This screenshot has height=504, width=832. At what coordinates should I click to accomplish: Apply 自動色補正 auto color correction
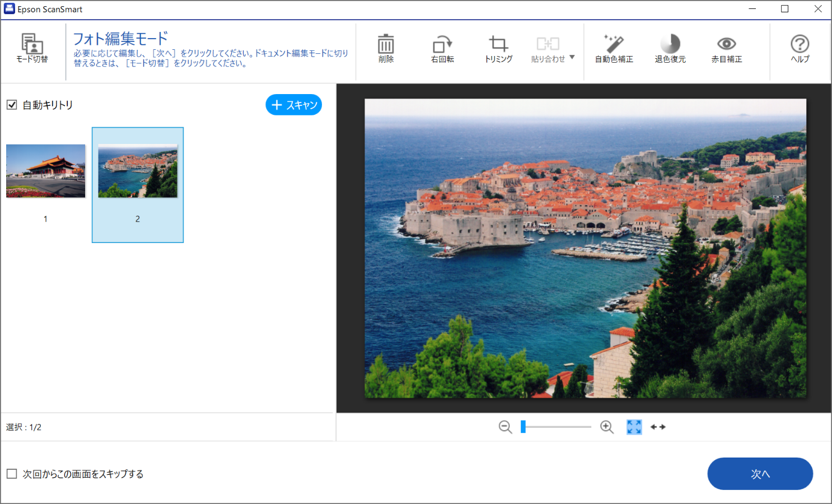tap(614, 48)
